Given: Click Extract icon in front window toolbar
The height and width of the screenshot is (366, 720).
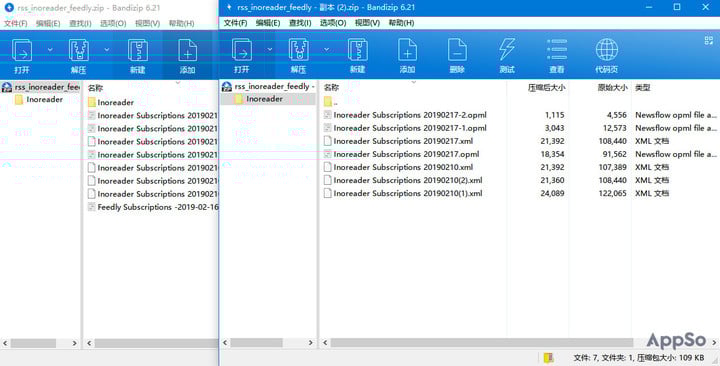Looking at the screenshot, I should [298, 50].
